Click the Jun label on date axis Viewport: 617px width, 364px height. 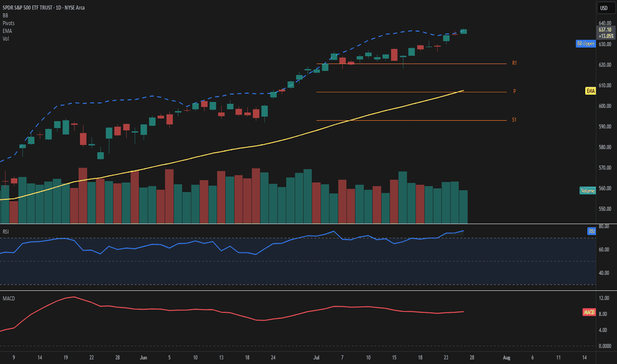[x=143, y=357]
